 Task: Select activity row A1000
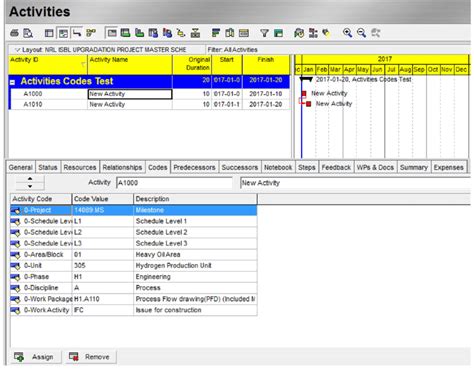149,94
